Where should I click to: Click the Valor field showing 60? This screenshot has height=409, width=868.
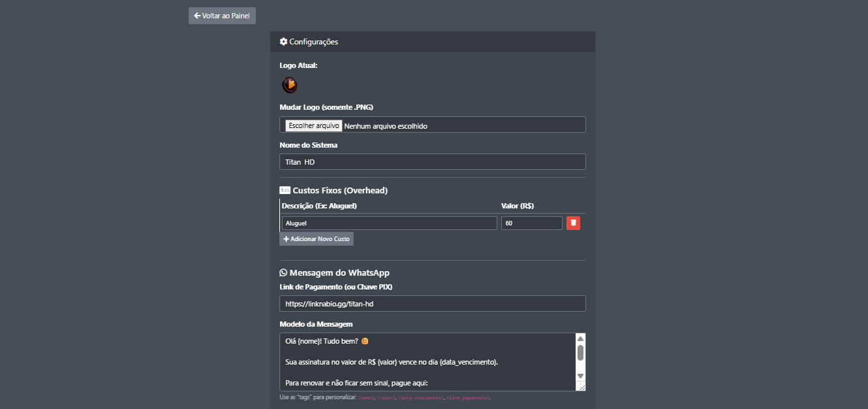tap(531, 223)
